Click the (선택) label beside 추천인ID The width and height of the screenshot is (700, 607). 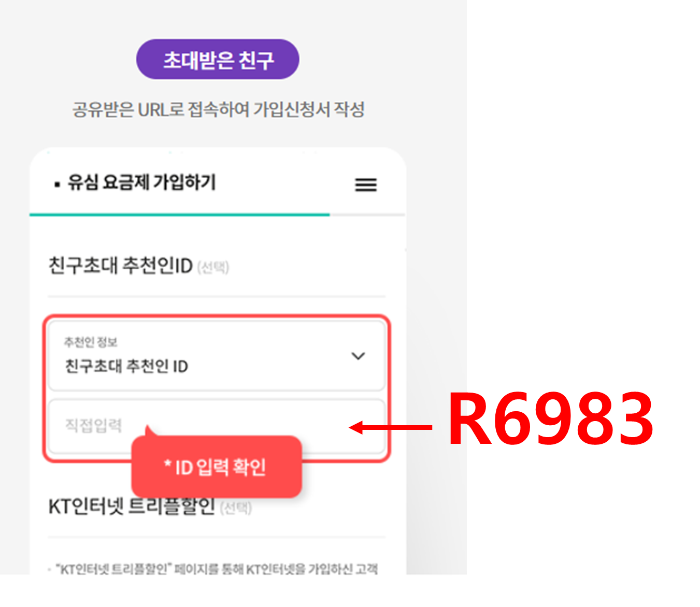(213, 267)
